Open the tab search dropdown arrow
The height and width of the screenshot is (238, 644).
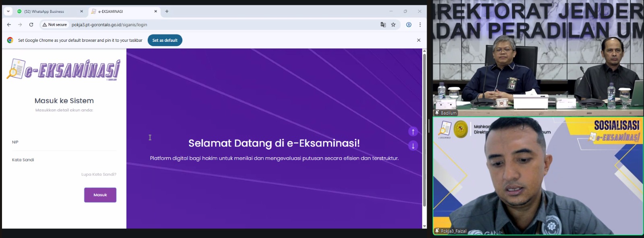8,11
